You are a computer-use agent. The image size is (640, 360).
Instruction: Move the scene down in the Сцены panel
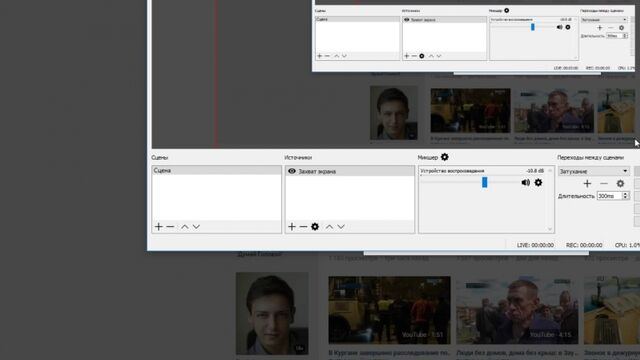point(196,227)
